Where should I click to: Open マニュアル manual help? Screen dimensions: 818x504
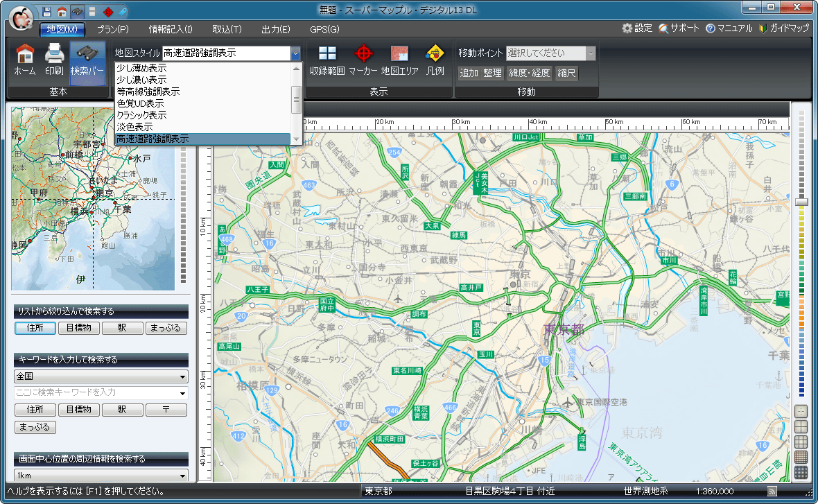(x=729, y=28)
